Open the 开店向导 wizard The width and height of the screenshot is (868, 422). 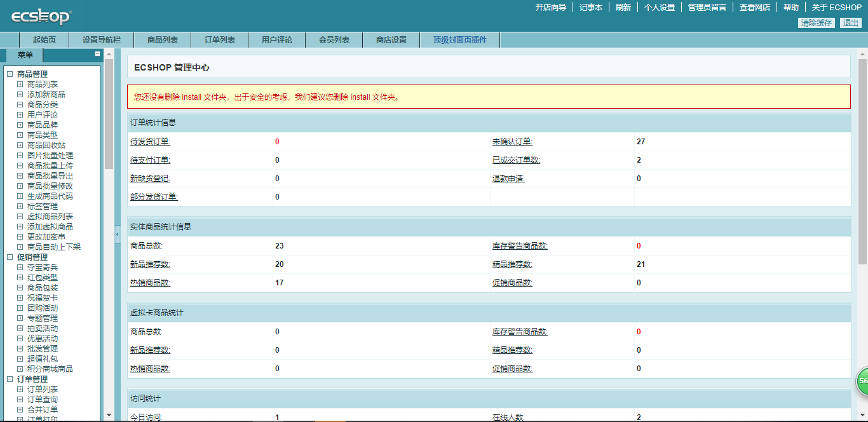(x=551, y=7)
